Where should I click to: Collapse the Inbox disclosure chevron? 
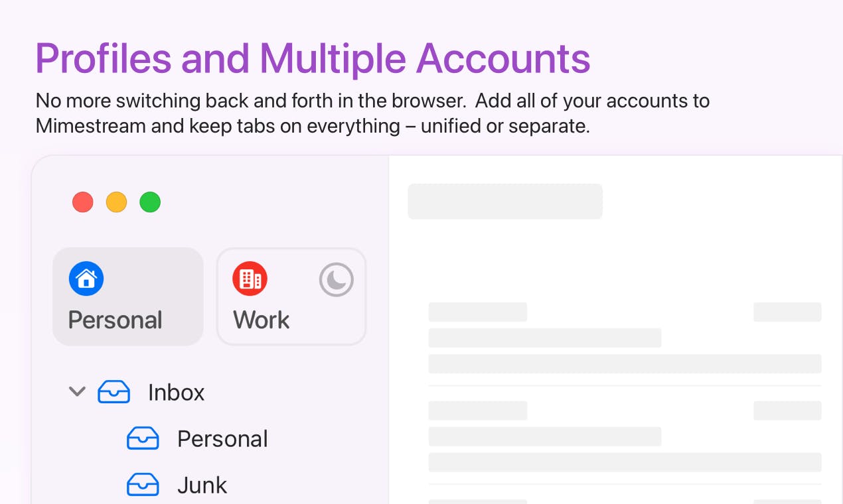(x=78, y=392)
